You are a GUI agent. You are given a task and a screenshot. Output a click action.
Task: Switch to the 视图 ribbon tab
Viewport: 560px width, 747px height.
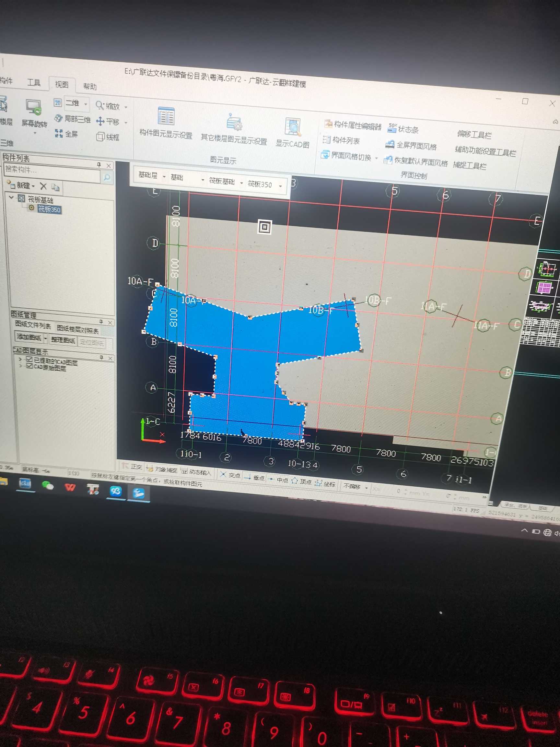pyautogui.click(x=62, y=84)
